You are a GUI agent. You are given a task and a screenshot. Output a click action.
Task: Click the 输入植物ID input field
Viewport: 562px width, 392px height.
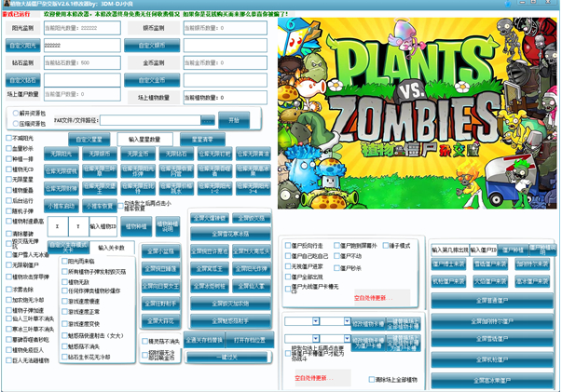(x=103, y=226)
